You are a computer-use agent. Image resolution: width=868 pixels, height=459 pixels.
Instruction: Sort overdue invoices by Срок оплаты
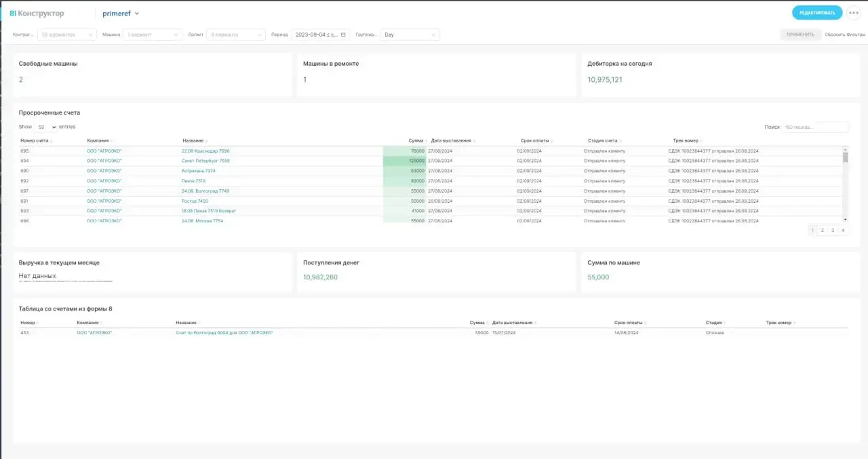tap(536, 140)
